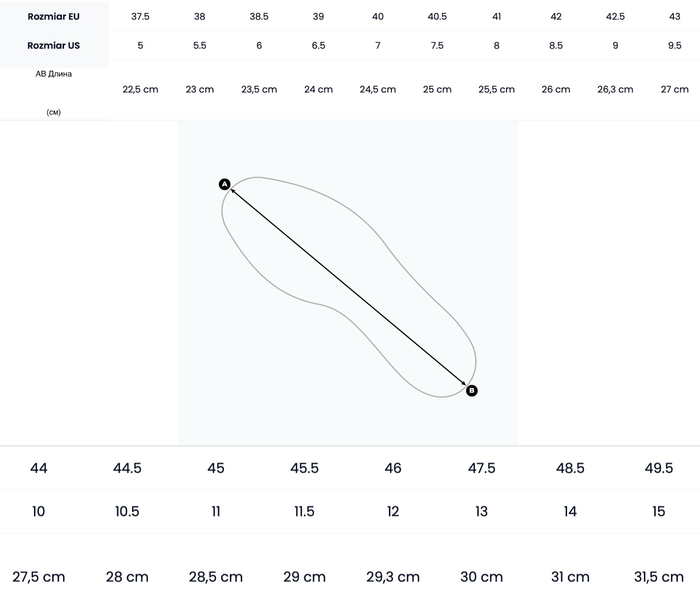
Task: Click the black A marker on the insole
Action: 224,184
